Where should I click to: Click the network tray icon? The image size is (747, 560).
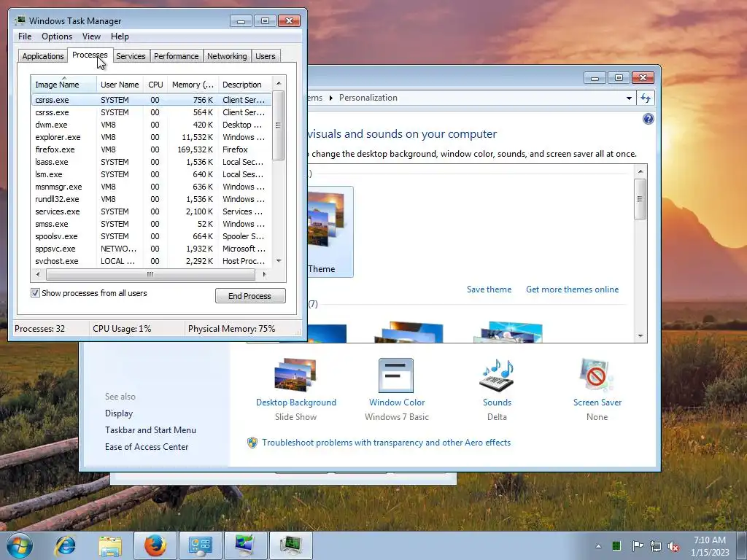[656, 545]
